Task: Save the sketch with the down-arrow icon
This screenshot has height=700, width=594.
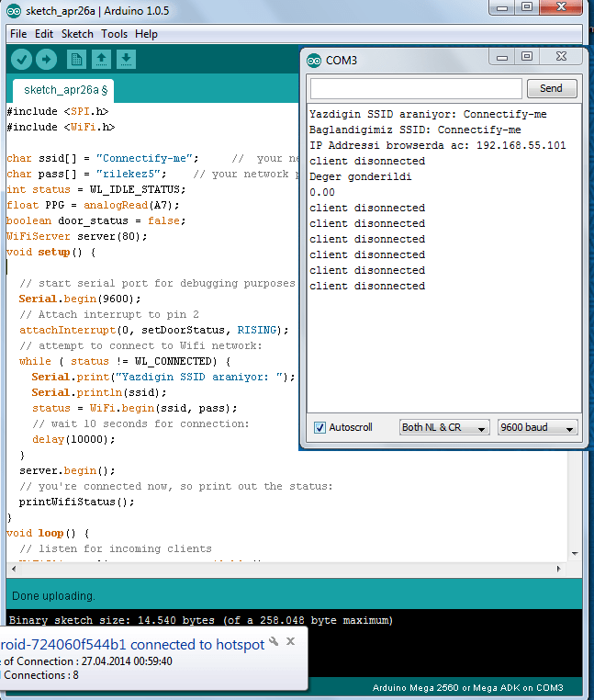Action: tap(127, 60)
